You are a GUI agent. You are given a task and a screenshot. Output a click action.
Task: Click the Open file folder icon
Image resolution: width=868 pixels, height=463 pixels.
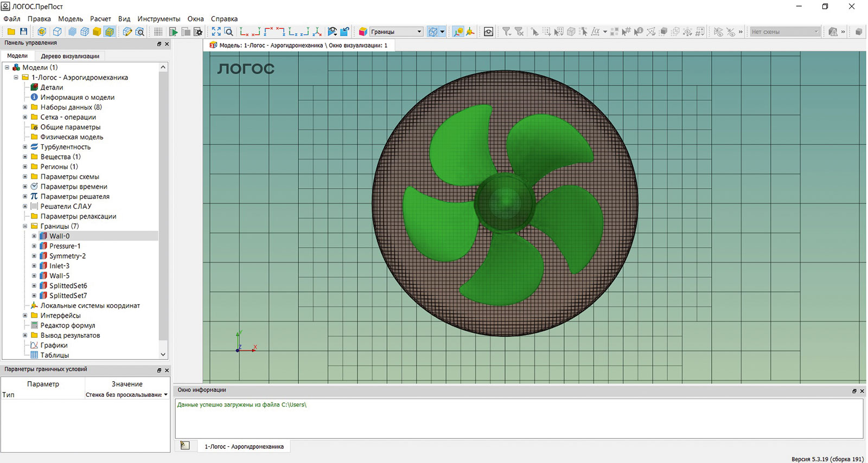(x=11, y=32)
